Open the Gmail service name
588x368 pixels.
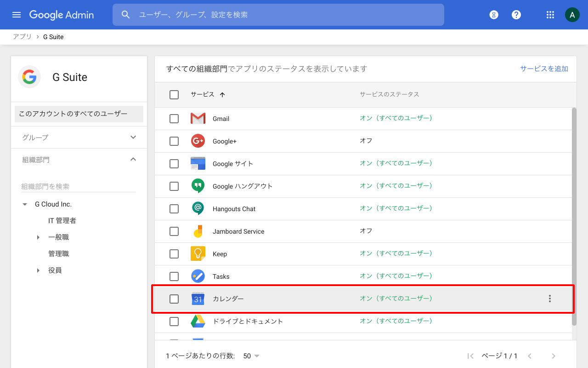[x=221, y=119]
